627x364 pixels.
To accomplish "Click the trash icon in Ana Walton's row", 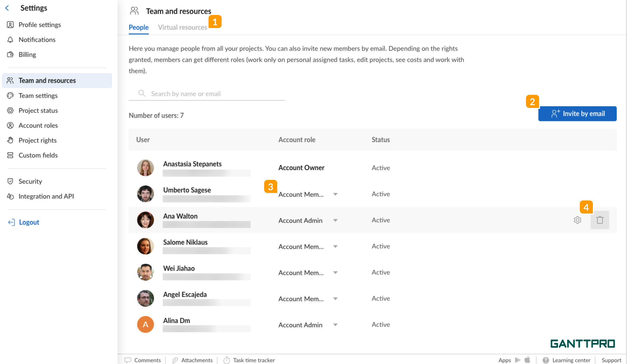I will [x=600, y=220].
